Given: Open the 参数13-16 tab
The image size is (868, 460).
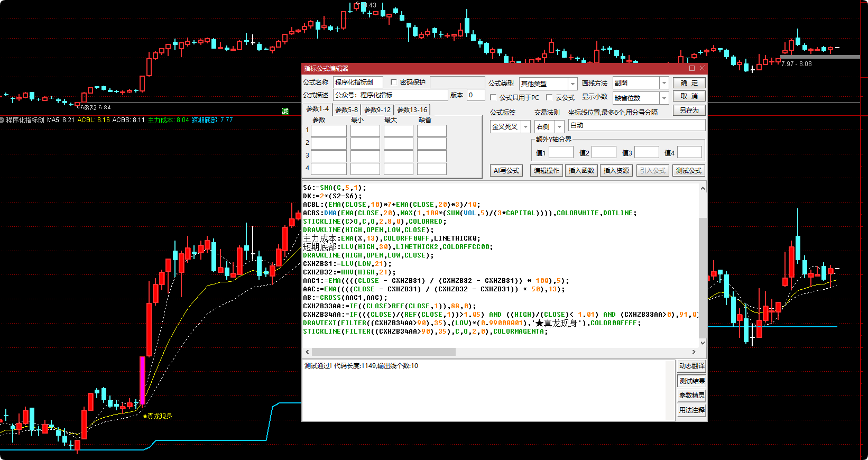Looking at the screenshot, I should [x=412, y=110].
